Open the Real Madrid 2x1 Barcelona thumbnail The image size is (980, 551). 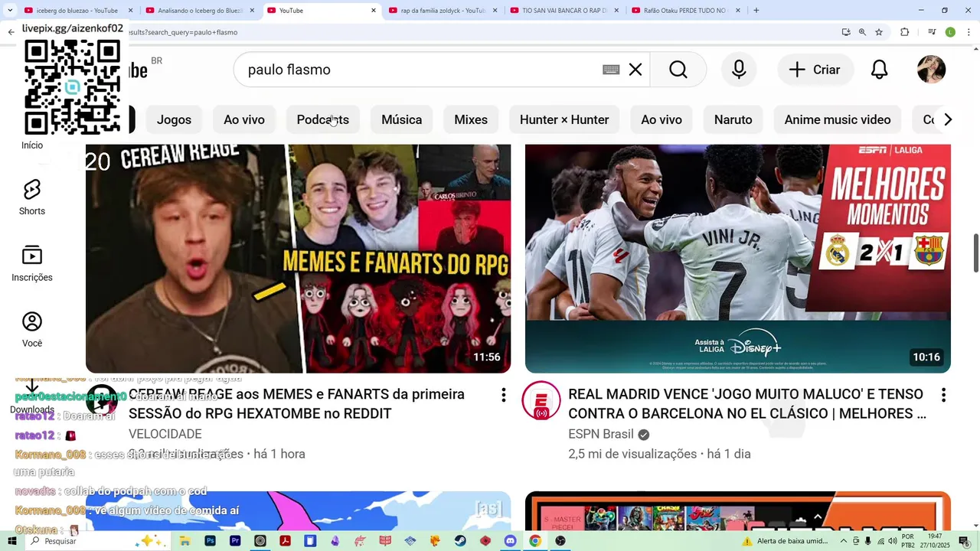coord(738,259)
